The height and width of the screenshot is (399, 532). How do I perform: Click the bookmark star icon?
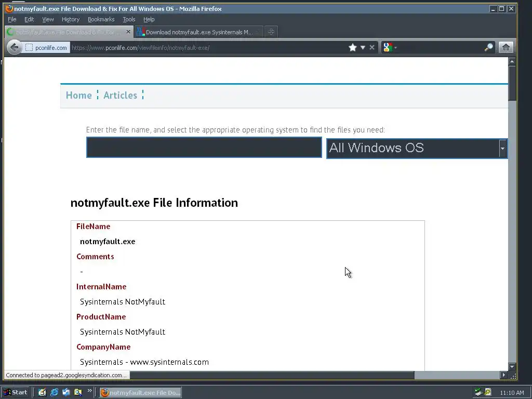click(x=353, y=47)
